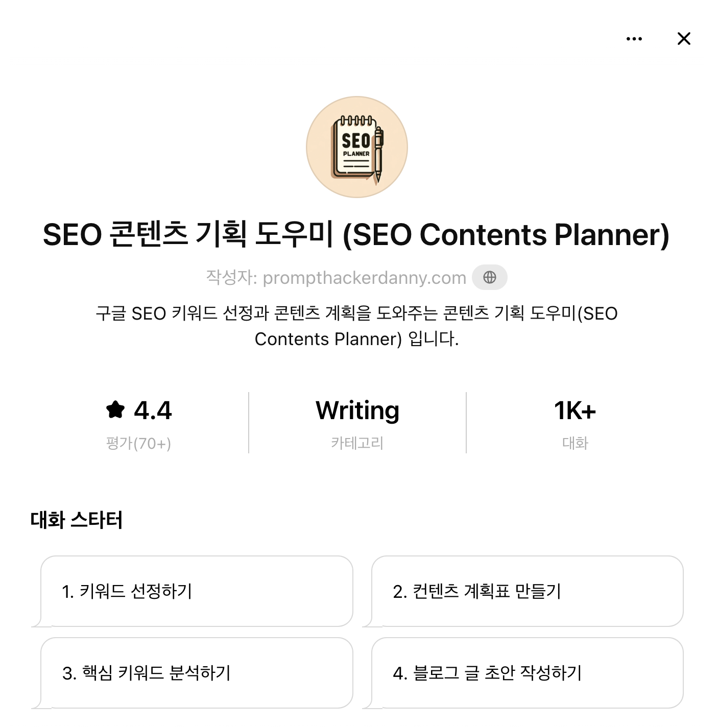Choose the '4. 블로그 글 초안 작성하기' starter
This screenshot has width=718, height=728.
(526, 673)
